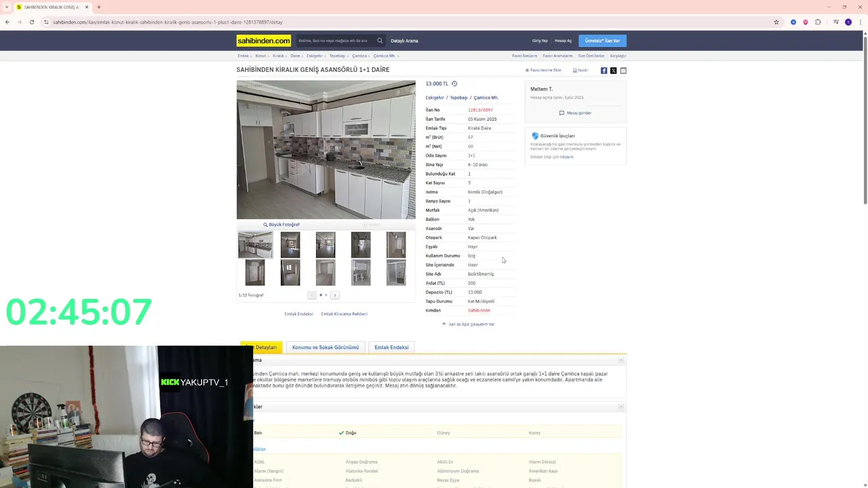Open Size Özel İlanlar
Viewport: 868px width, 488px height.
pyautogui.click(x=591, y=56)
